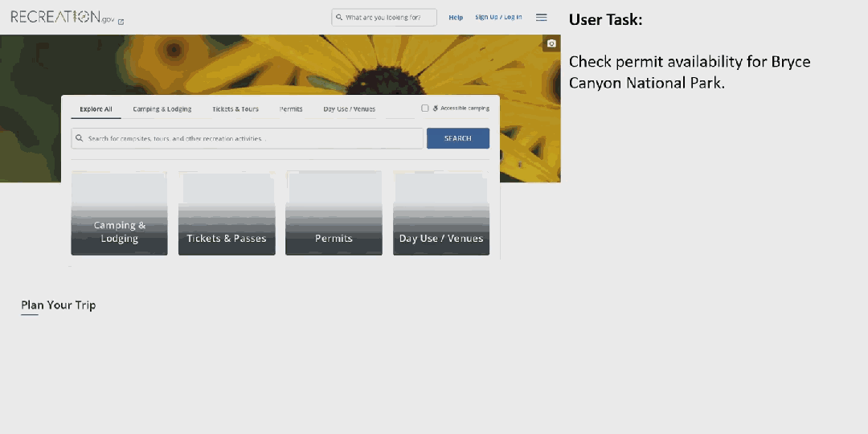Screen dimensions: 868x434
Task: Open the Permits category card
Action: point(334,214)
